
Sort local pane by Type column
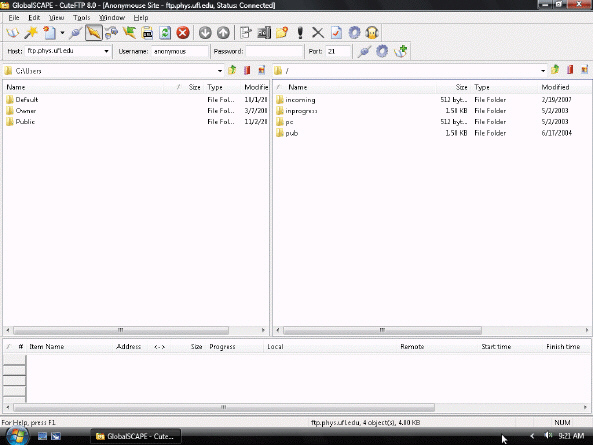click(222, 87)
